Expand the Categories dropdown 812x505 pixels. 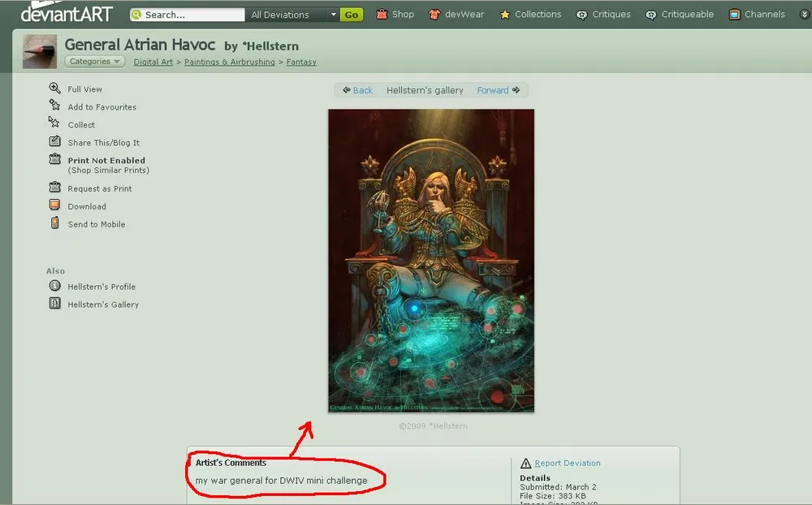coord(95,61)
